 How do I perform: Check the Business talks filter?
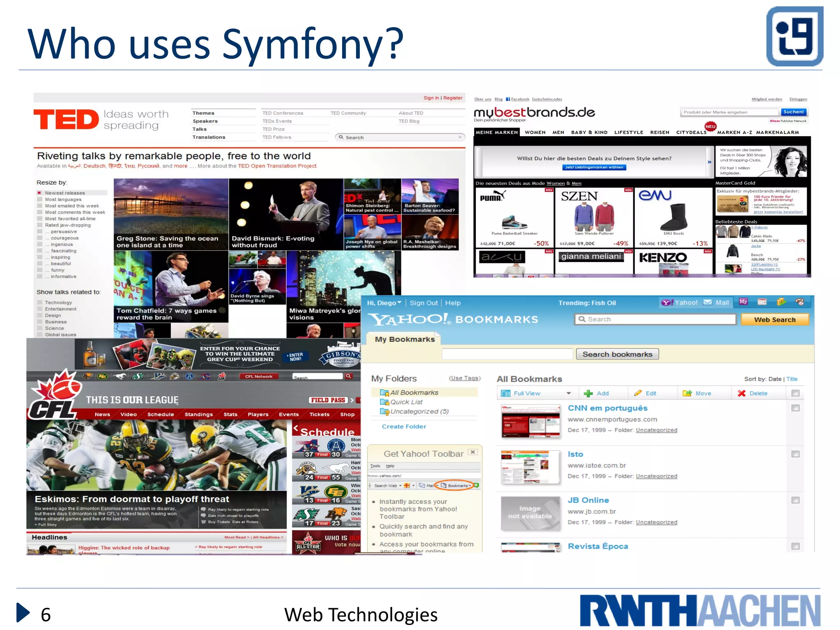[x=39, y=322]
